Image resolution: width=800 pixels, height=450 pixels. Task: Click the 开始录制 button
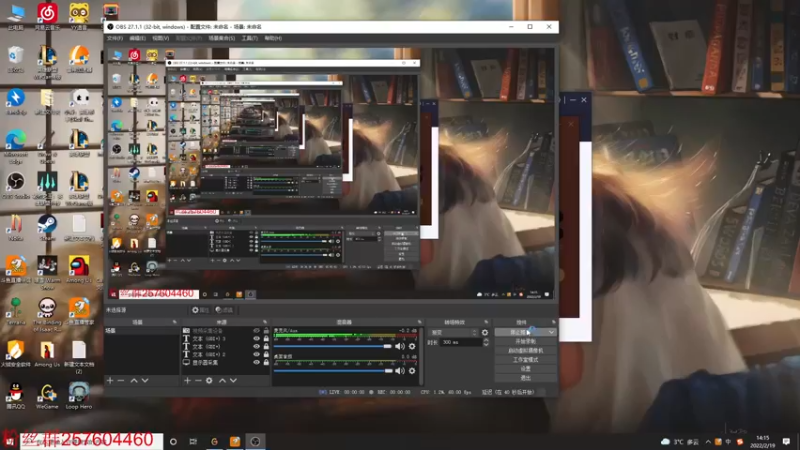coord(526,341)
